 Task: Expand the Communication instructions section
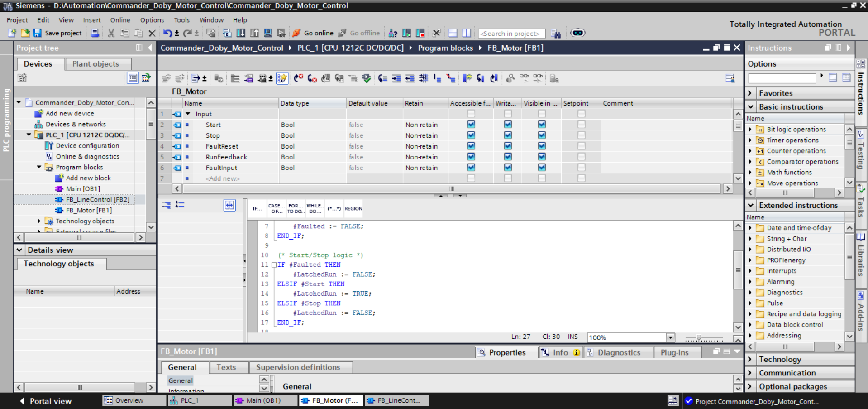(750, 373)
